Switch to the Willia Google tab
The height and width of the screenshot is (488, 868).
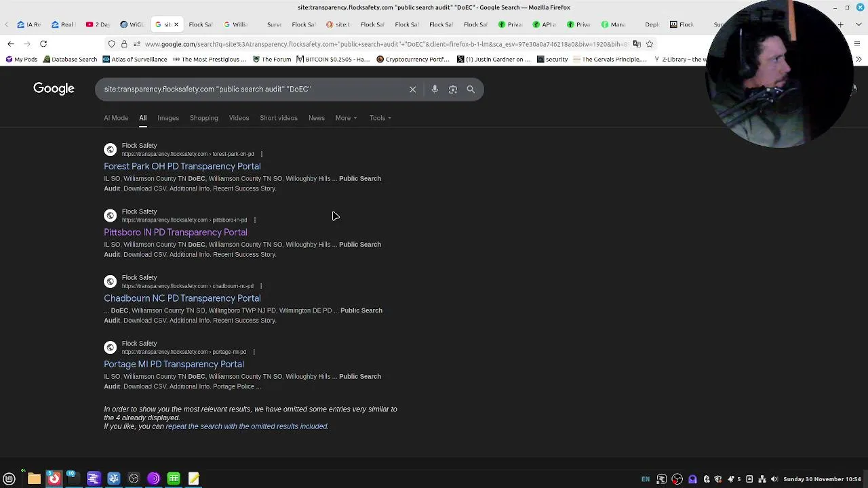pos(235,24)
